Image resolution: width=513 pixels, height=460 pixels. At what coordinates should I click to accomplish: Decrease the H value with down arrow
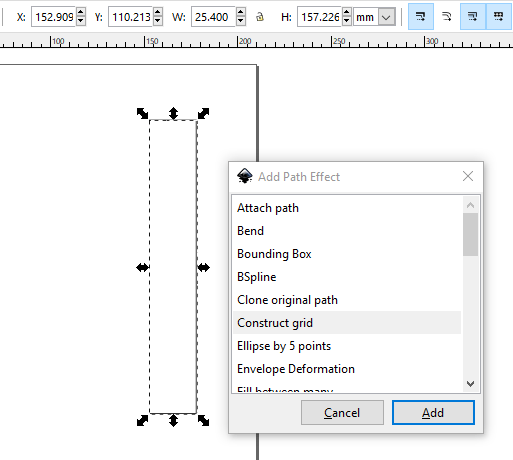click(x=347, y=21)
